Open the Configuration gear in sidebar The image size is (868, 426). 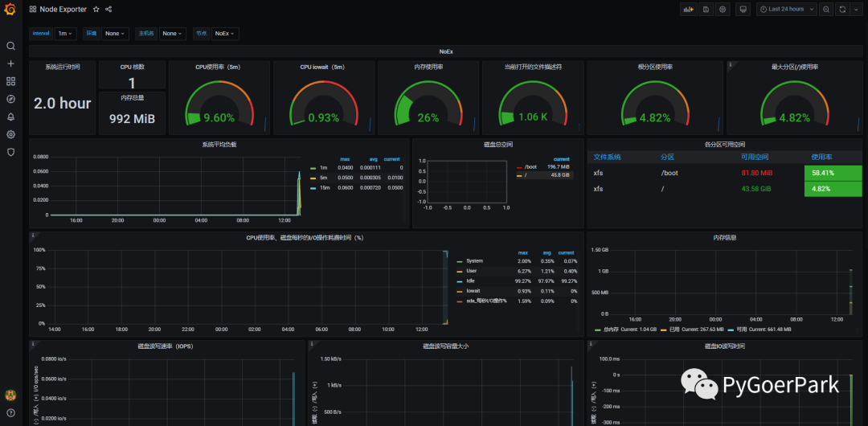[10, 134]
